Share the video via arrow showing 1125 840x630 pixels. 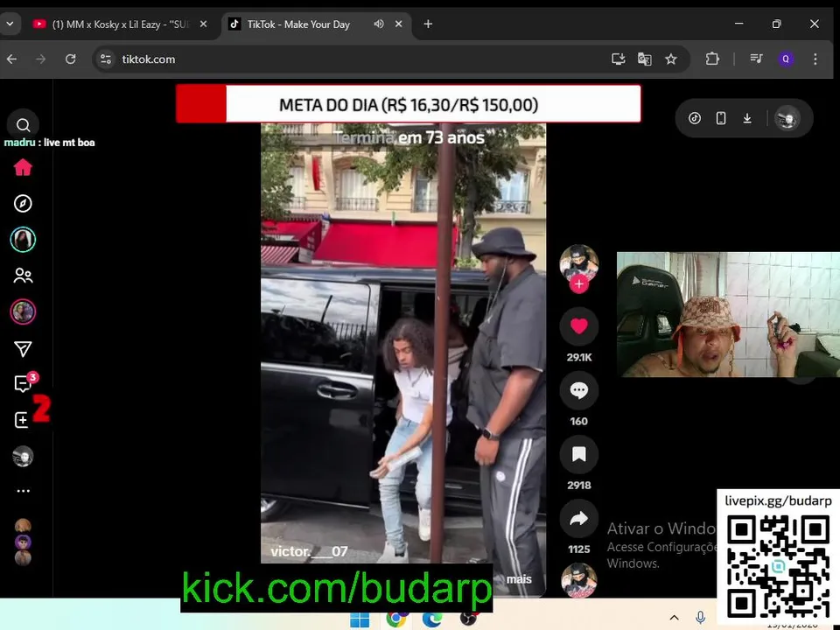[x=579, y=519]
